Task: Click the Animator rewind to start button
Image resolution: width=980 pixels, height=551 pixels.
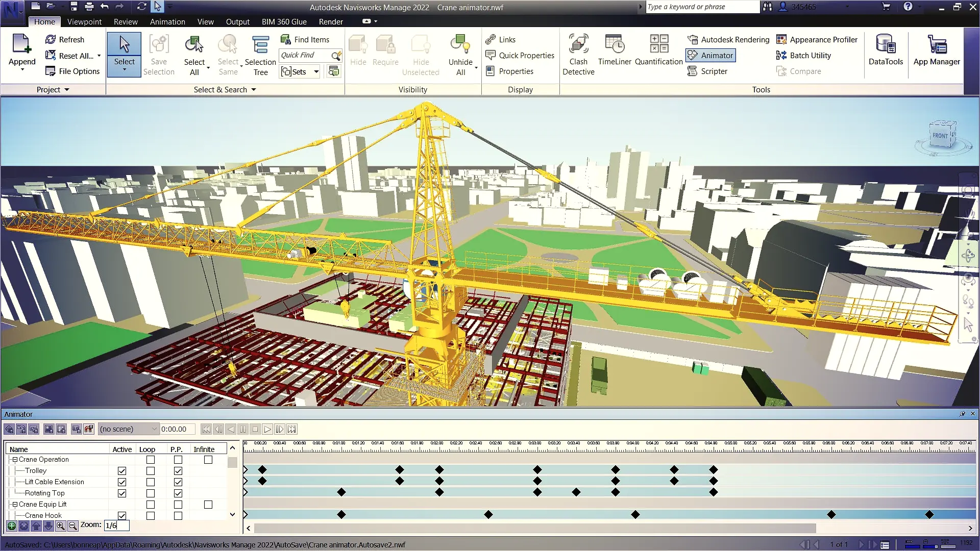Action: pyautogui.click(x=206, y=429)
